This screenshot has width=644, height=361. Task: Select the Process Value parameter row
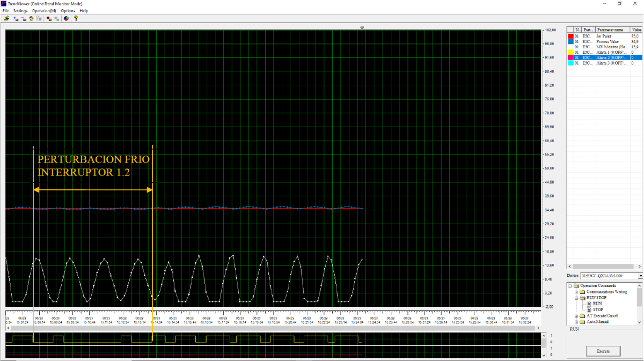(605, 41)
